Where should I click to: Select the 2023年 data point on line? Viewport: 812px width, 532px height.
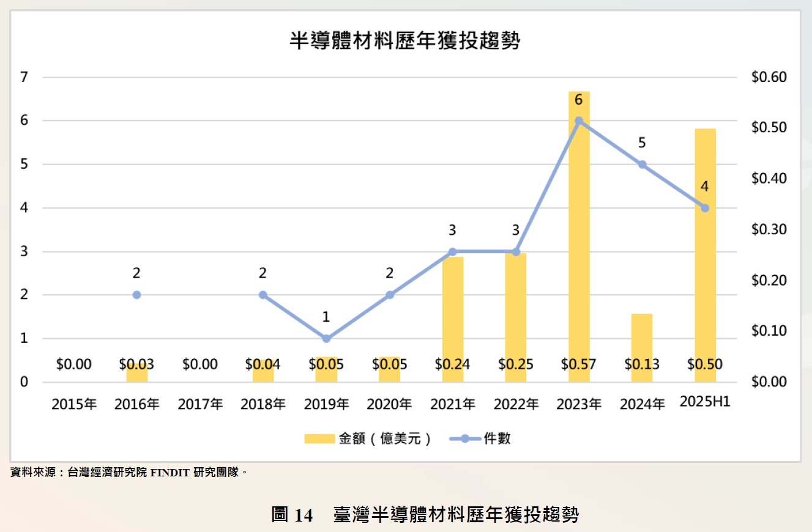tap(579, 121)
